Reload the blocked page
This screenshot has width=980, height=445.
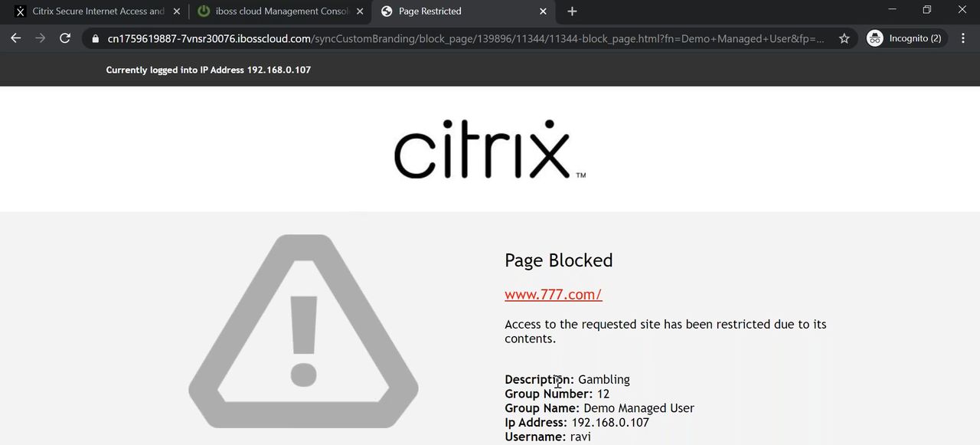(x=65, y=38)
